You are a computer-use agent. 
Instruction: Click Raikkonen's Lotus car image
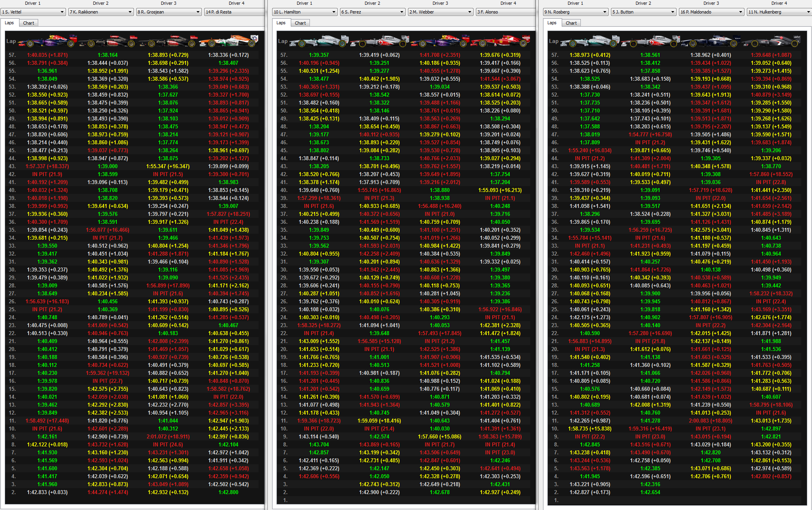pyautogui.click(x=107, y=41)
